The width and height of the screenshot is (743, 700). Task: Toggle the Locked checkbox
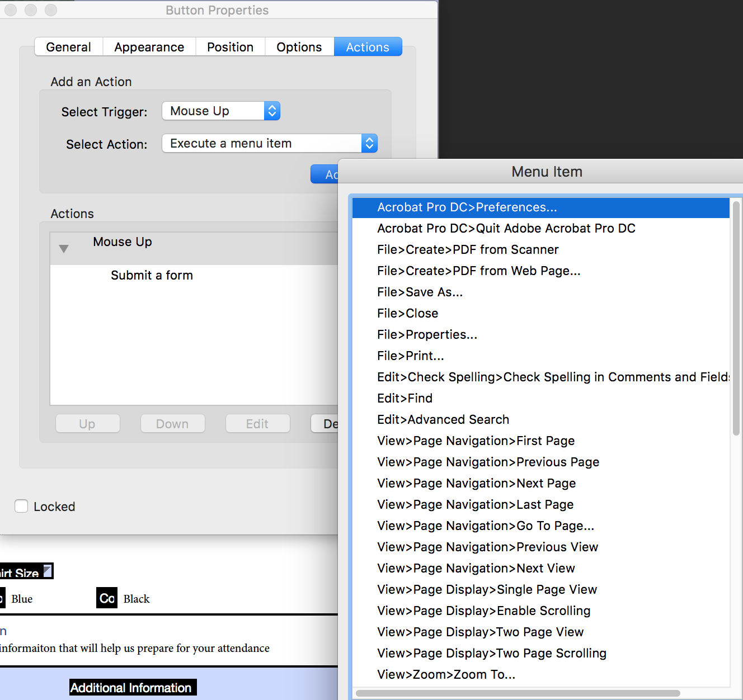click(21, 506)
